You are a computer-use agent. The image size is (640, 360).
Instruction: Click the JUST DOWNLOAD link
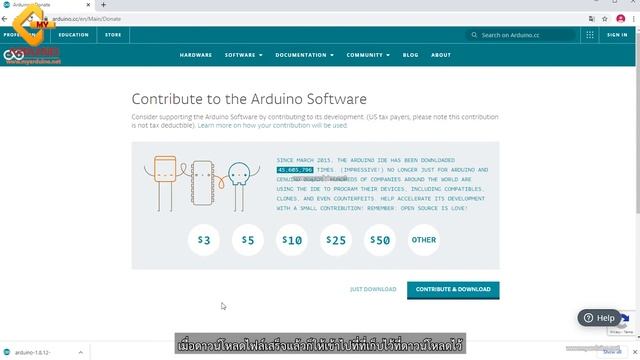tap(373, 289)
